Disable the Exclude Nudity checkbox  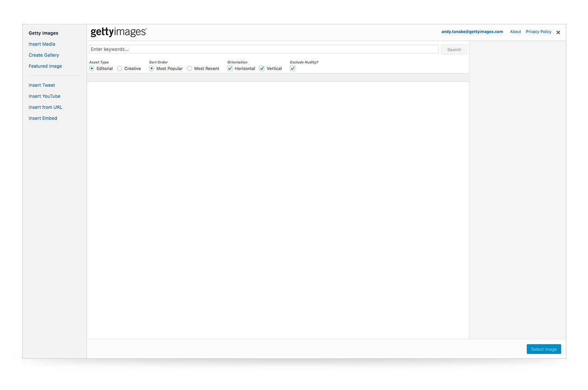pyautogui.click(x=292, y=69)
